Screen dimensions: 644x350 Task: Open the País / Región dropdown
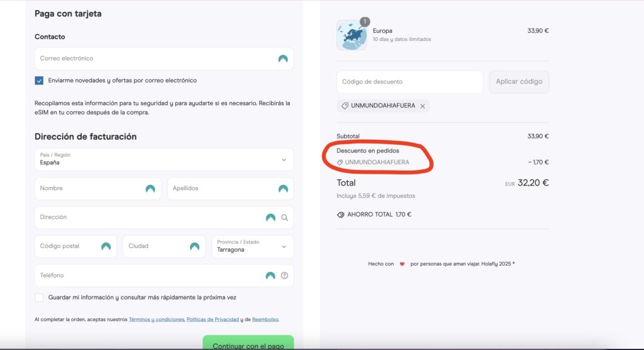click(164, 159)
